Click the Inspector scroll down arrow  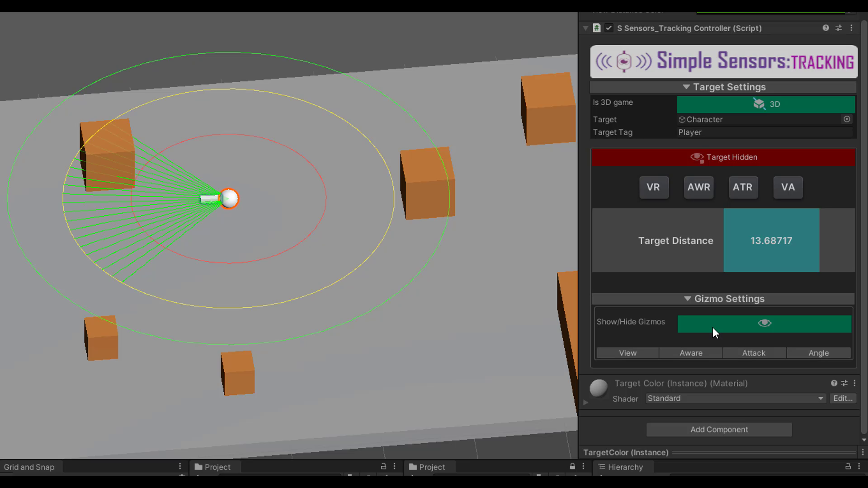coord(864,440)
